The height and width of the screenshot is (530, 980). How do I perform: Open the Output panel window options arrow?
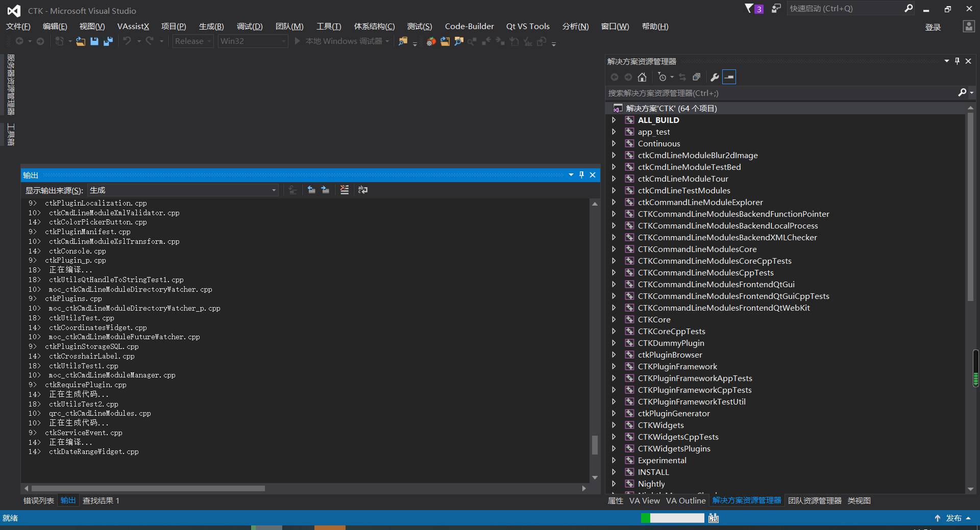pos(571,175)
